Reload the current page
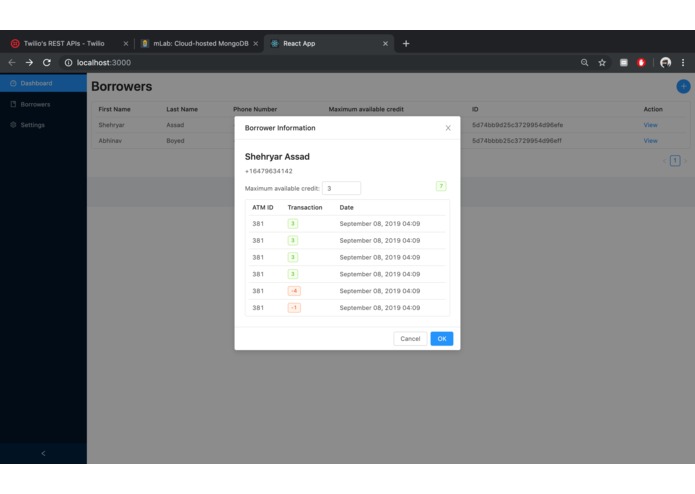The height and width of the screenshot is (494, 695). [x=47, y=62]
